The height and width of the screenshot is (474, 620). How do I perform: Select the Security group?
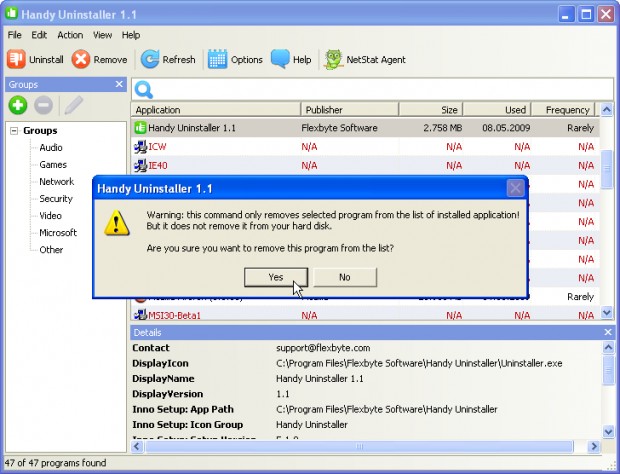click(x=56, y=198)
